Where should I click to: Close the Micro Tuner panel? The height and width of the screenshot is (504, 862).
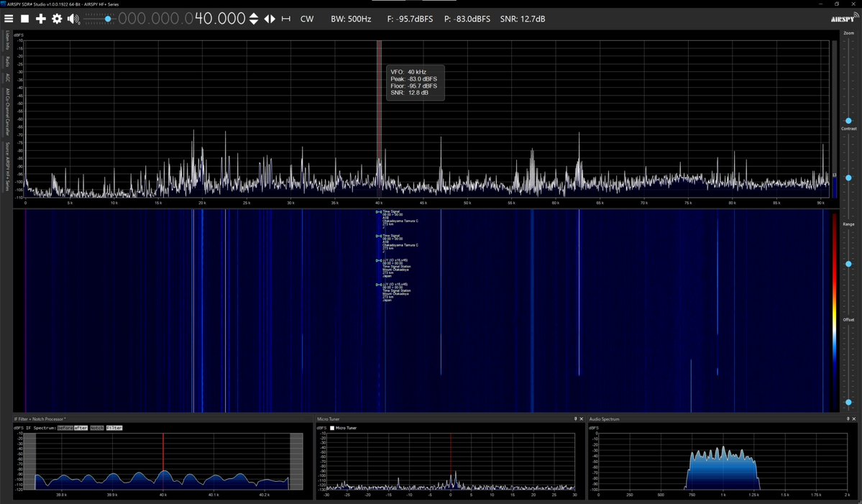(x=582, y=419)
